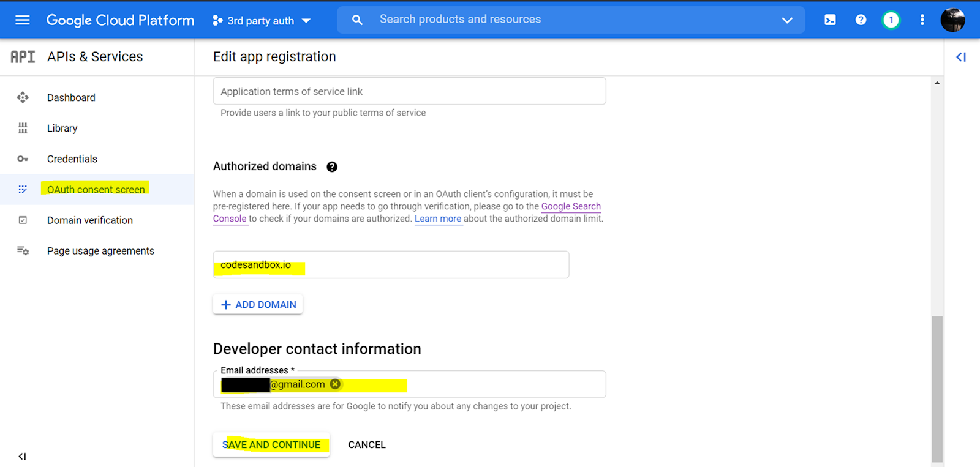
Task: Click the API logo icon in the sidebar
Action: tap(23, 57)
